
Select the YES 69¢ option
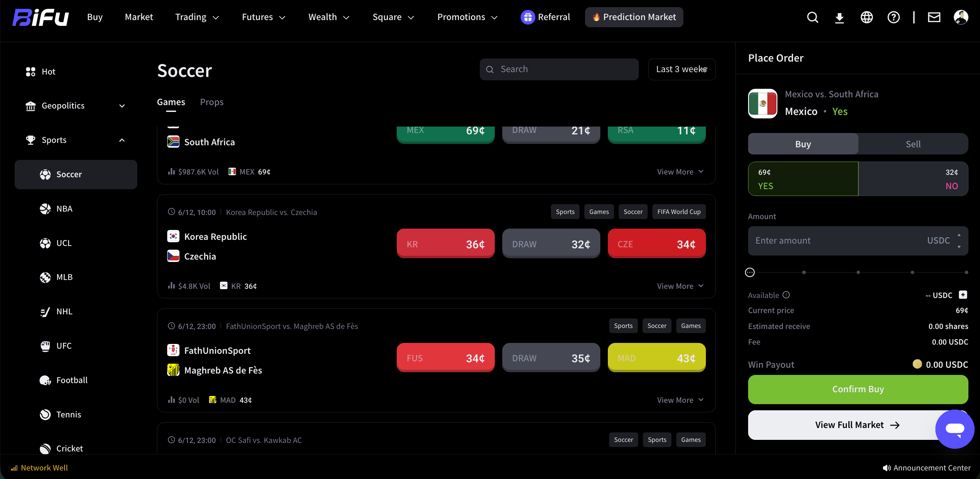pos(803,179)
